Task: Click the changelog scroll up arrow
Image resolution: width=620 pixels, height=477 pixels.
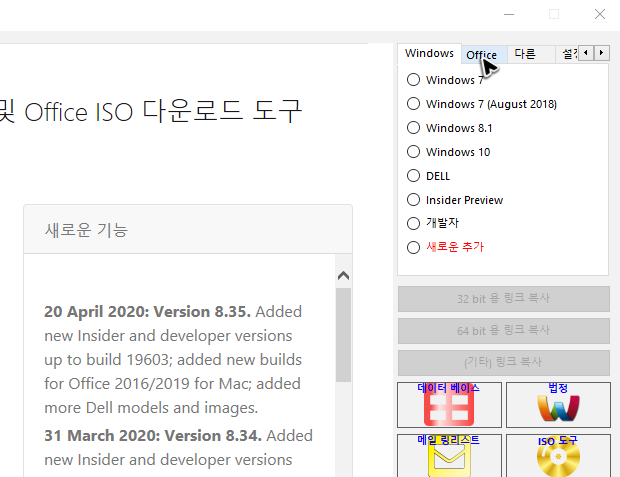Action: [343, 275]
